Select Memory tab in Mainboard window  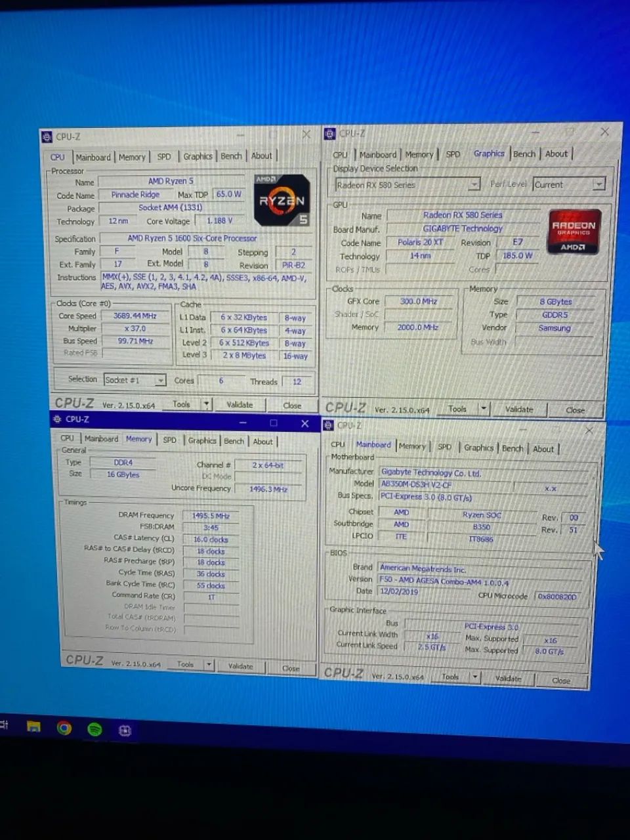click(412, 446)
